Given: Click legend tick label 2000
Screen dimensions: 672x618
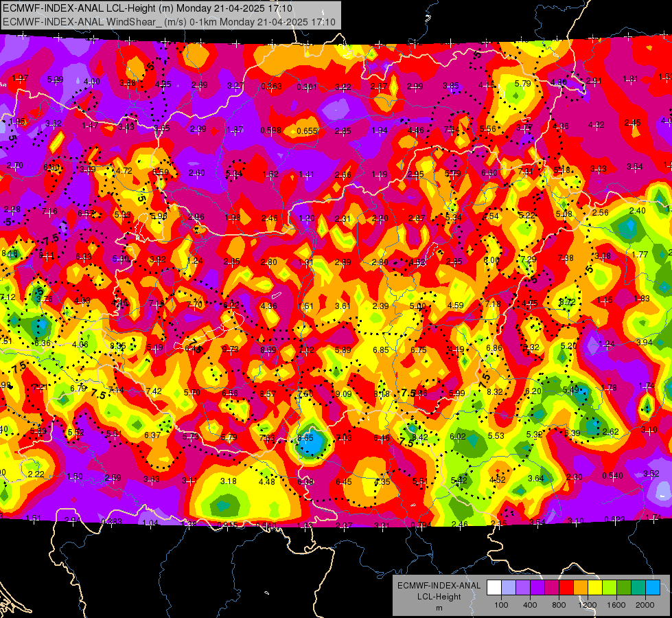Looking at the screenshot, I should coord(645,605).
